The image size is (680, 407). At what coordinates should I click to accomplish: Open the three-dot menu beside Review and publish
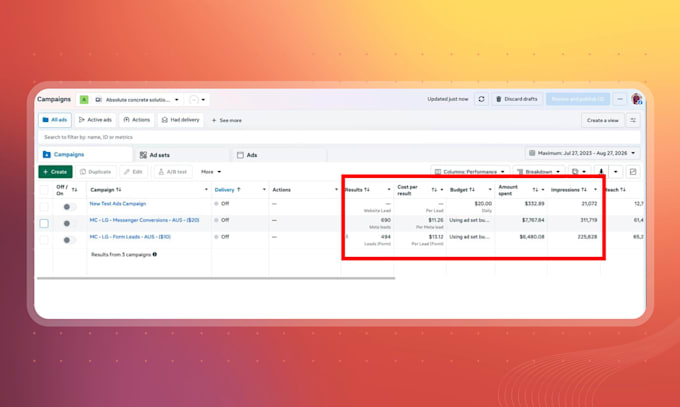tap(620, 99)
